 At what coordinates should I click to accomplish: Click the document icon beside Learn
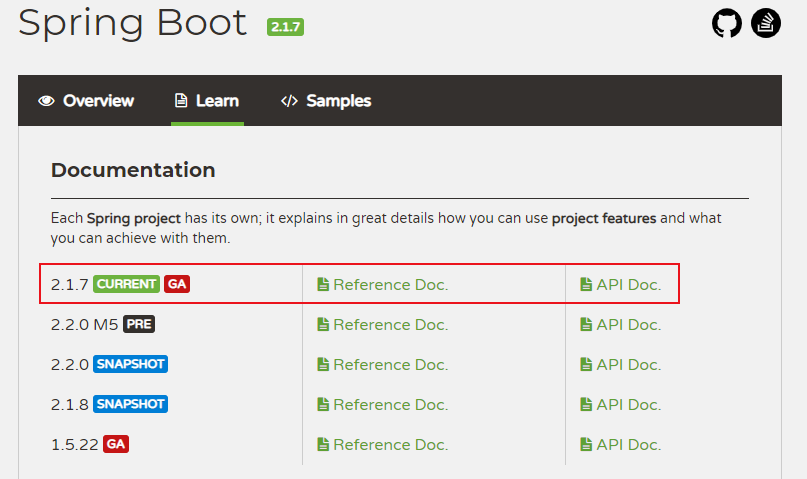coord(181,100)
